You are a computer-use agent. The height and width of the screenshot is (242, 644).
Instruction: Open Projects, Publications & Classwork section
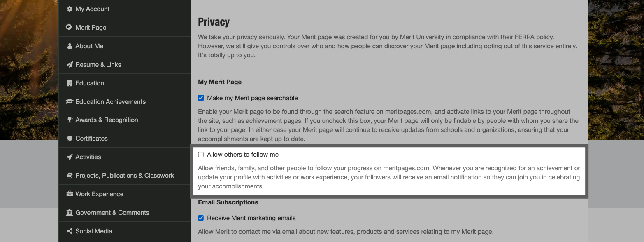pos(125,176)
